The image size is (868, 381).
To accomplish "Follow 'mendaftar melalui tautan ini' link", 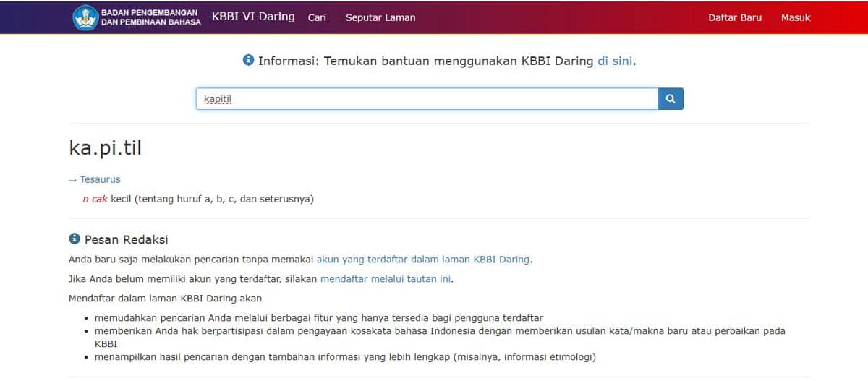I will 386,278.
